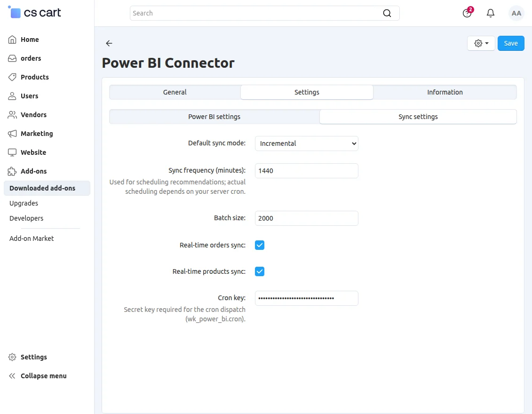Click the Vendors people icon
Viewport: 532px width, 414px height.
[x=12, y=115]
